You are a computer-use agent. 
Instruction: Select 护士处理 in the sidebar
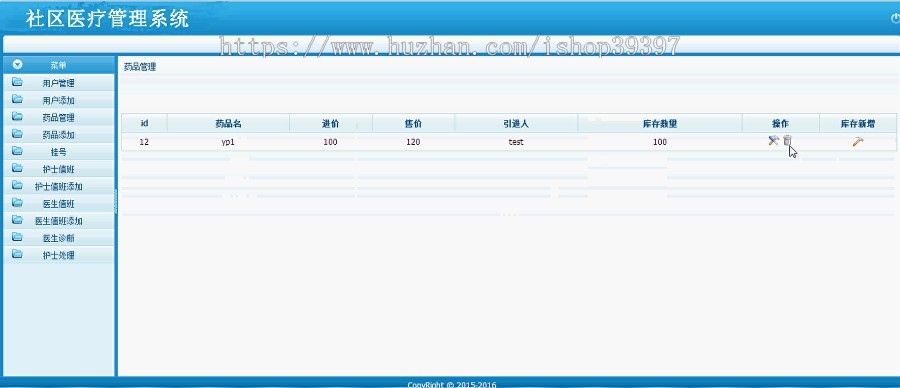59,255
